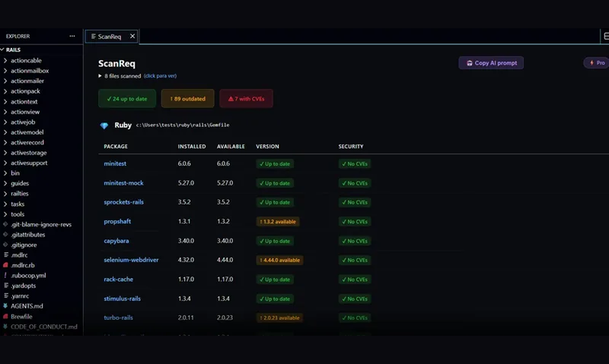Open Explorer more actions ellipsis
This screenshot has height=364, width=609.
coord(72,36)
